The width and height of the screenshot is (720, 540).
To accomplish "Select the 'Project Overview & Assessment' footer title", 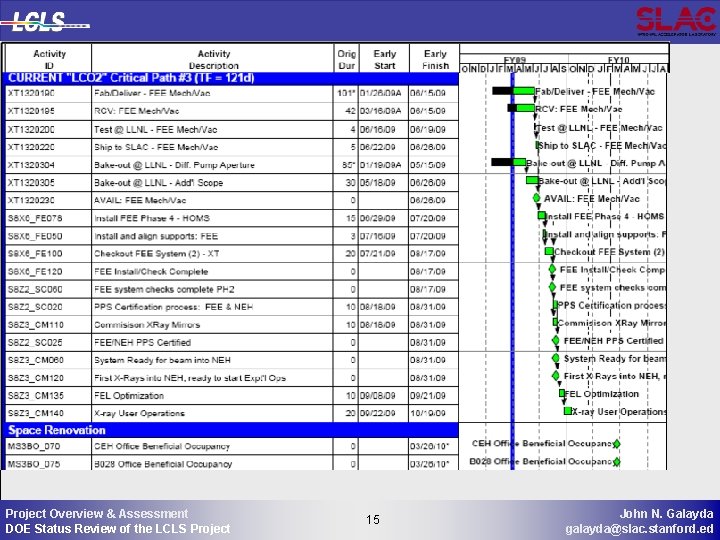I will click(96, 513).
